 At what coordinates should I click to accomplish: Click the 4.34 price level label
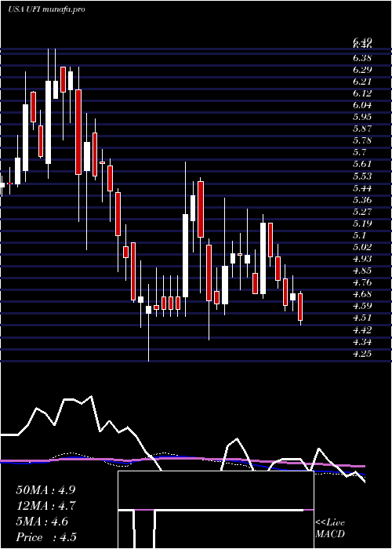[x=362, y=342]
